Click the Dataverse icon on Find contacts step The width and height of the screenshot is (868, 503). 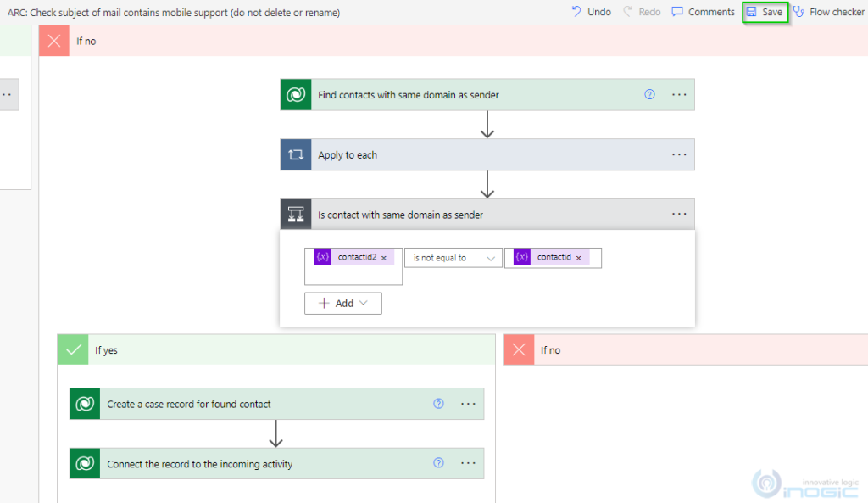point(295,94)
